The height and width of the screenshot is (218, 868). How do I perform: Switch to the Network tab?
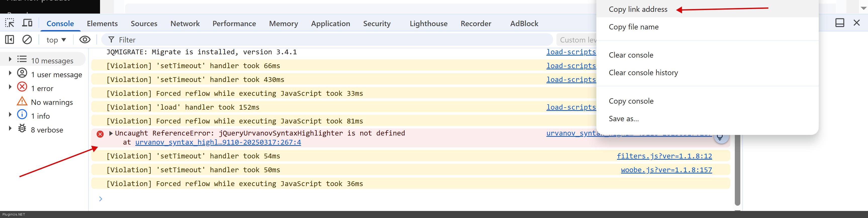[x=185, y=24]
